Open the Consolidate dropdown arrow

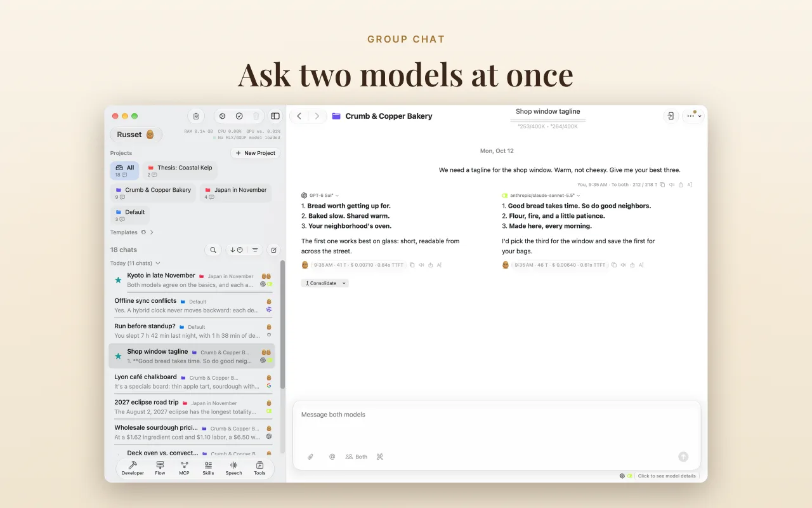click(x=344, y=283)
